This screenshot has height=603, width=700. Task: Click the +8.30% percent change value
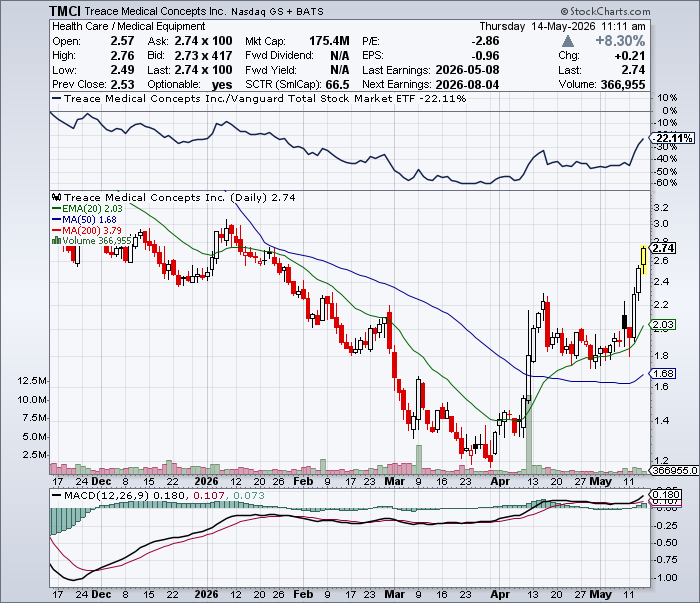point(620,41)
